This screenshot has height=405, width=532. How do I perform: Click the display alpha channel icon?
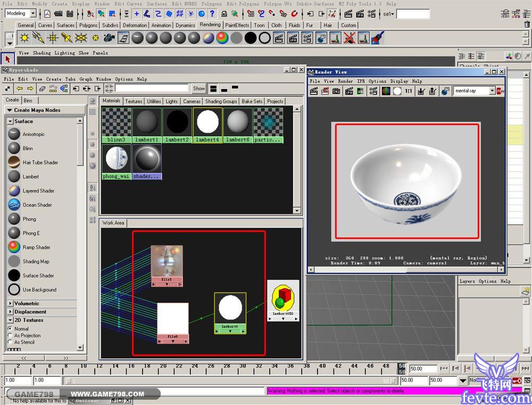pyautogui.click(x=397, y=91)
